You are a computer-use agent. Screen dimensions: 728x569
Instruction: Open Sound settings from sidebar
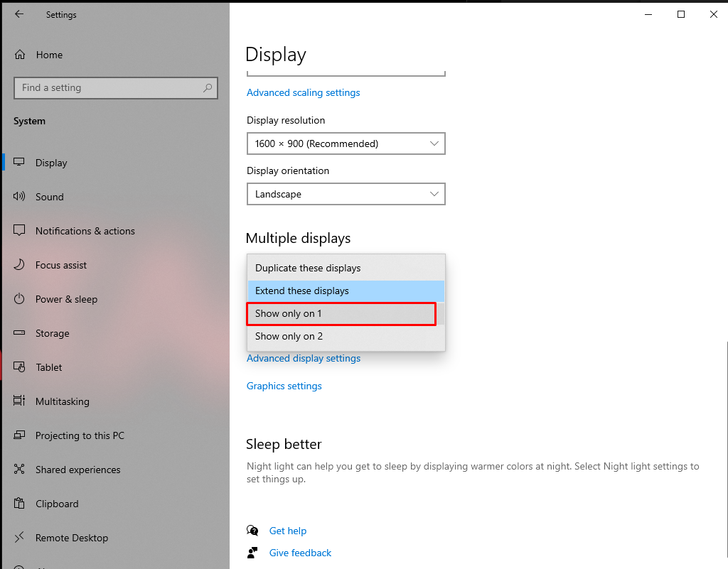(x=19, y=197)
